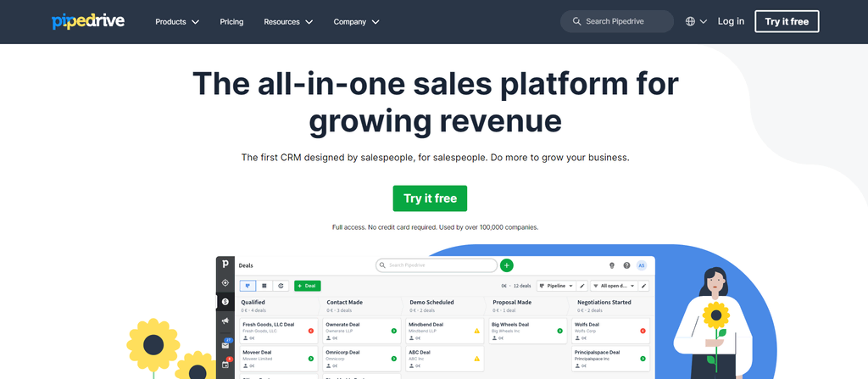Expand the Products menu
Image resolution: width=868 pixels, height=379 pixels.
[177, 21]
